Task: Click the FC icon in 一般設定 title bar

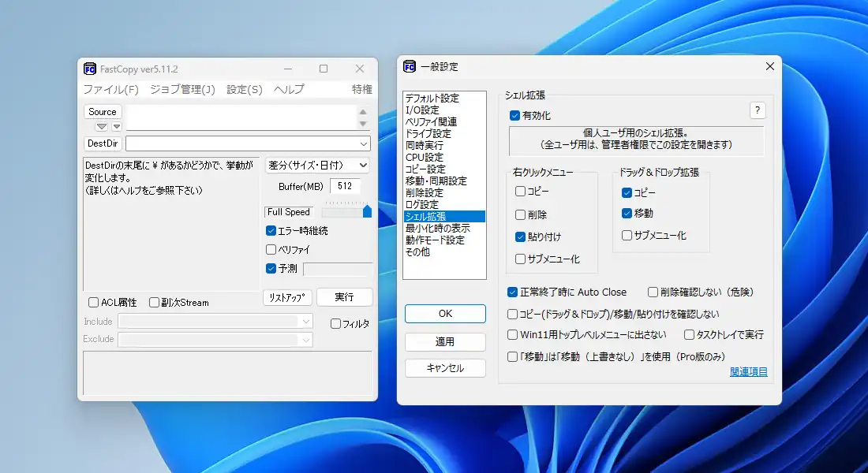Action: coord(410,66)
